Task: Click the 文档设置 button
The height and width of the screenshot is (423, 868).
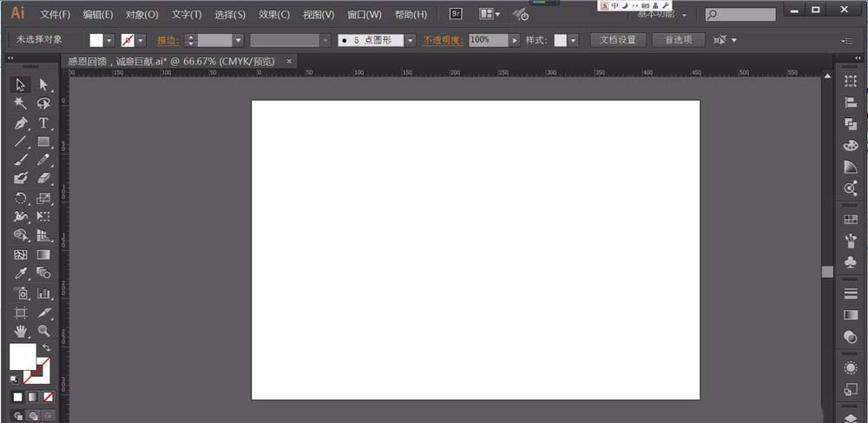Action: [x=618, y=40]
